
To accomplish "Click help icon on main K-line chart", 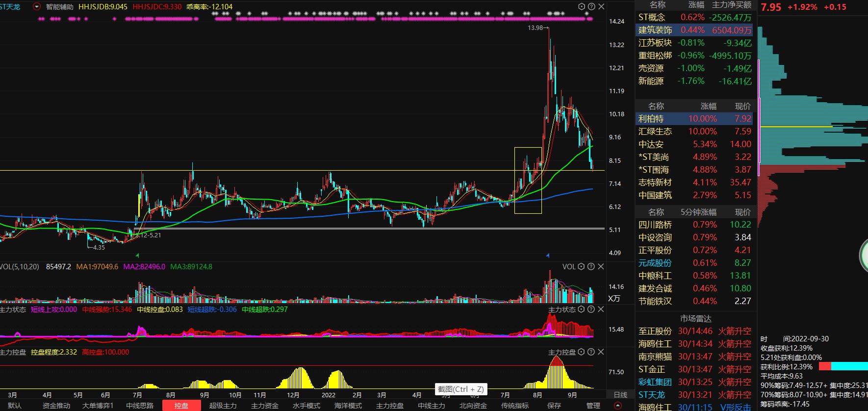I will pyautogui.click(x=591, y=7).
